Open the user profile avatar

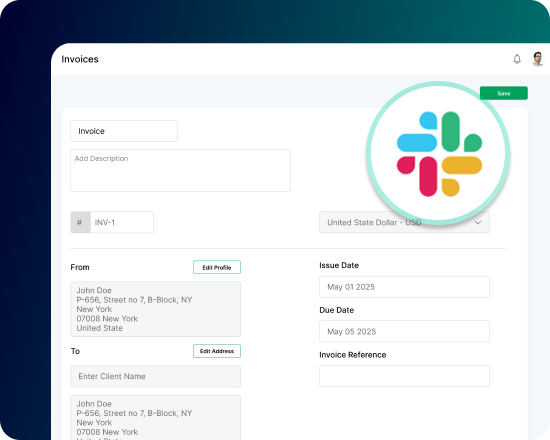click(x=537, y=59)
